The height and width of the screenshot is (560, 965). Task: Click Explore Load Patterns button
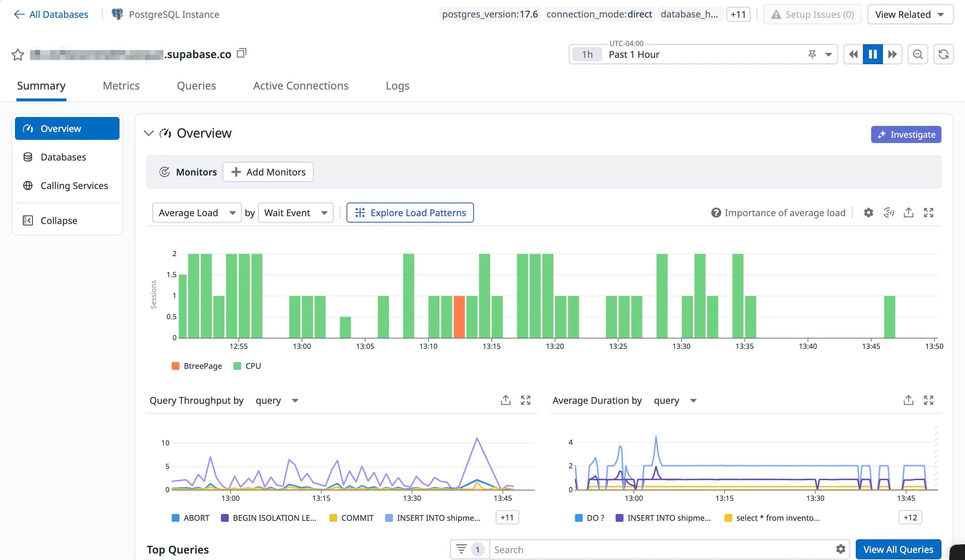[410, 213]
